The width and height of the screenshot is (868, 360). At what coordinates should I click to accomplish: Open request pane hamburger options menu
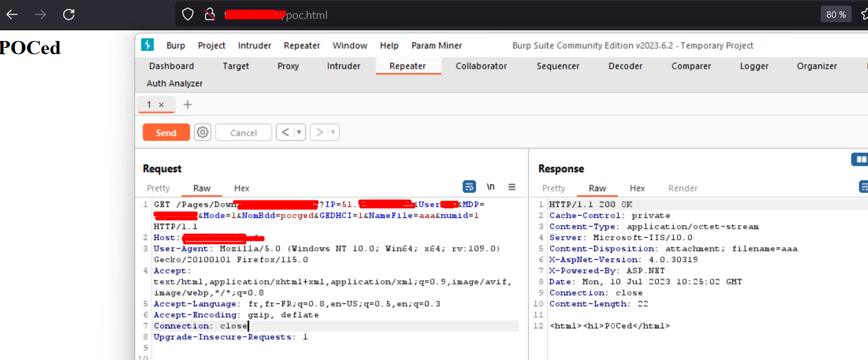[512, 187]
